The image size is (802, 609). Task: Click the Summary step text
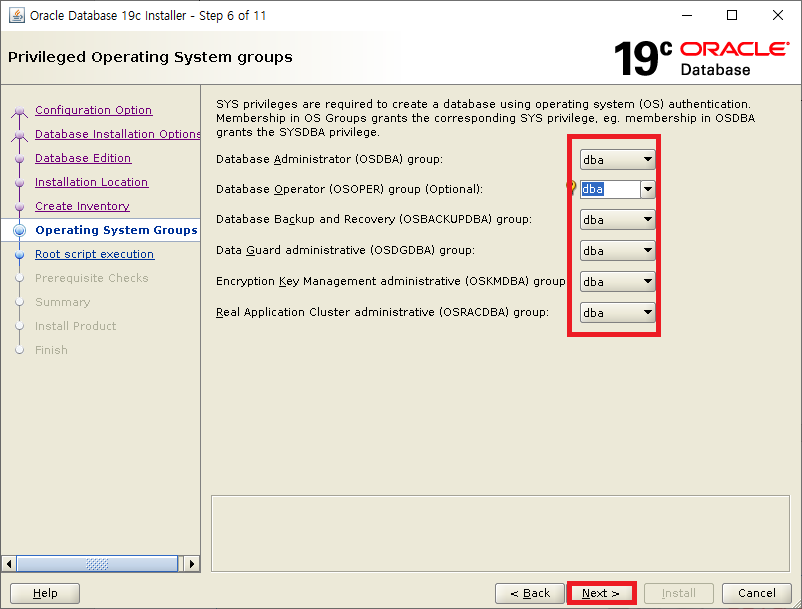62,302
